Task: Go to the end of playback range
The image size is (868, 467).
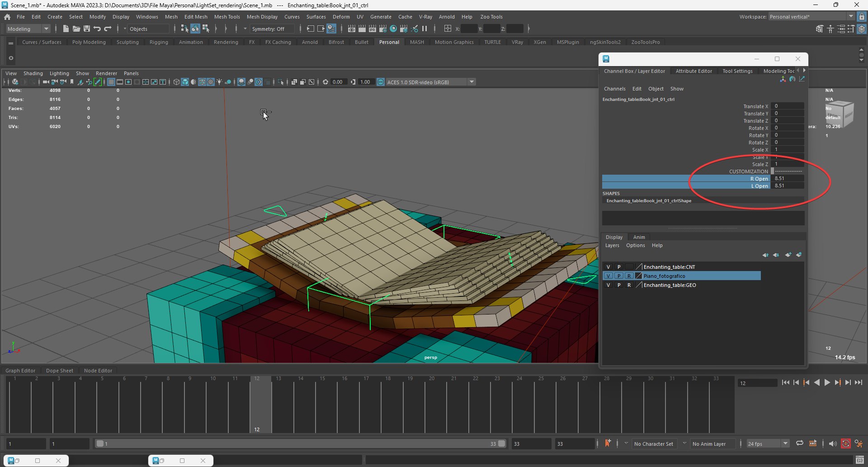Action: tap(858, 383)
